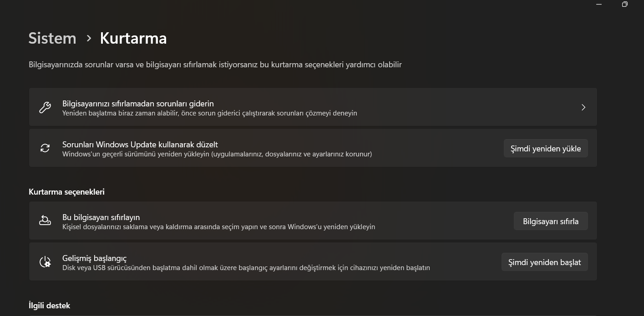Click the recovery description text under the title

215,65
